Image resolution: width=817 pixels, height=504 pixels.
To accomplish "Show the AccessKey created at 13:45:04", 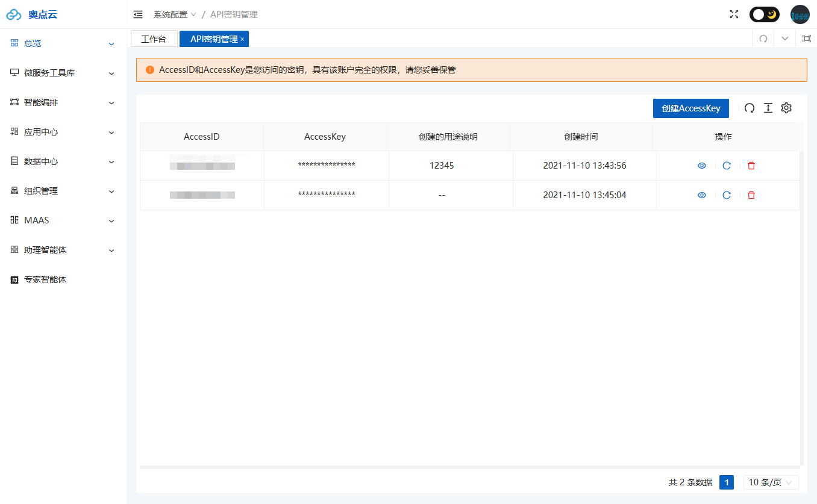I will coord(702,195).
